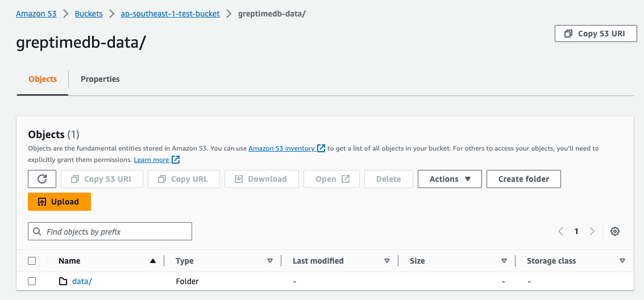Select all objects with header checkbox
The width and height of the screenshot is (644, 300).
[x=32, y=261]
